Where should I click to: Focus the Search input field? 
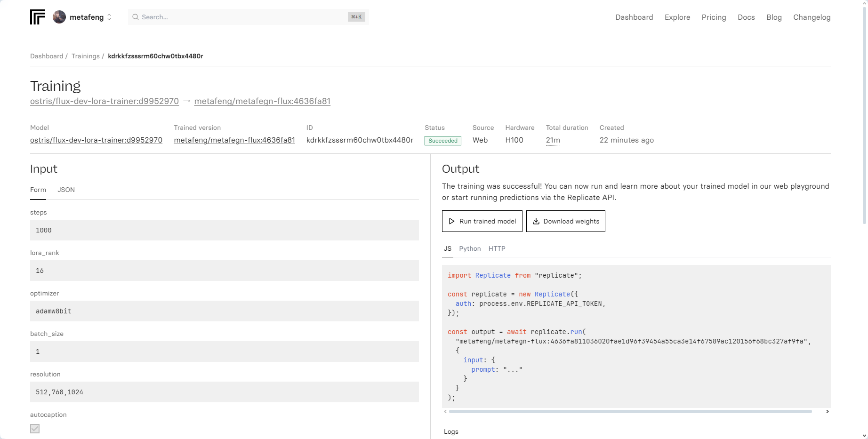[248, 17]
